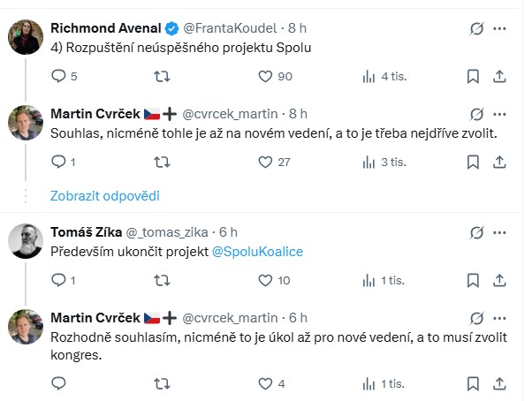Screen dimensions: 532x401
Task: Reply to Martin Cvrček's last tweet
Action: pyautogui.click(x=59, y=383)
